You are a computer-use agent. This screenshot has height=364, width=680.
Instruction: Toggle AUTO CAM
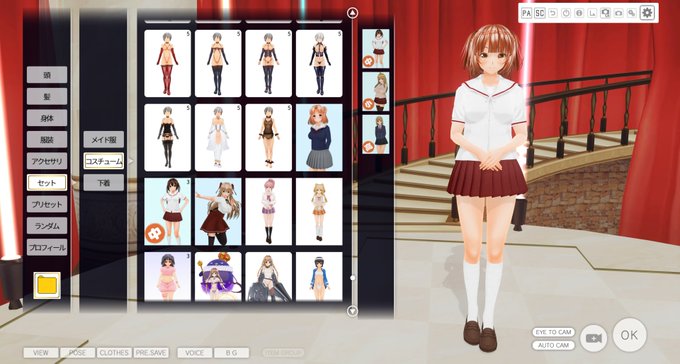(553, 345)
